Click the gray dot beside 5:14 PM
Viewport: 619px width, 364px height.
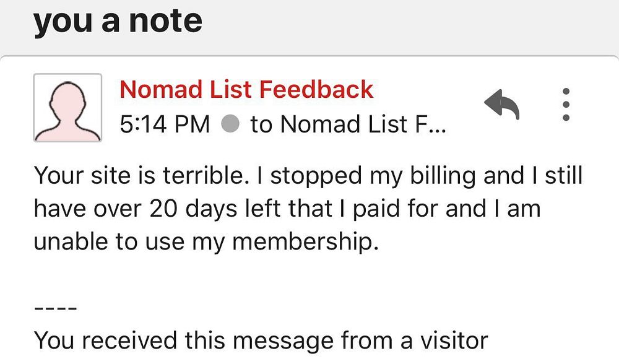point(230,124)
